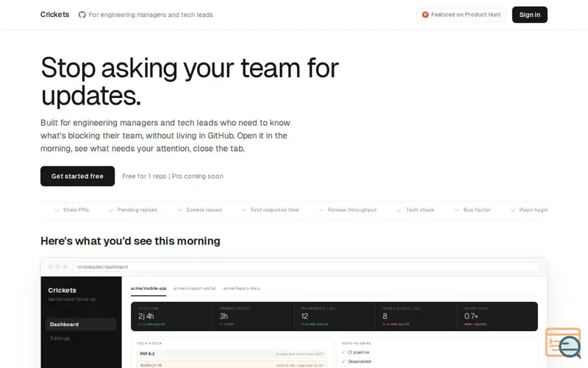This screenshot has width=588, height=368.
Task: Open Featured on Product Hunt link
Action: (x=462, y=15)
